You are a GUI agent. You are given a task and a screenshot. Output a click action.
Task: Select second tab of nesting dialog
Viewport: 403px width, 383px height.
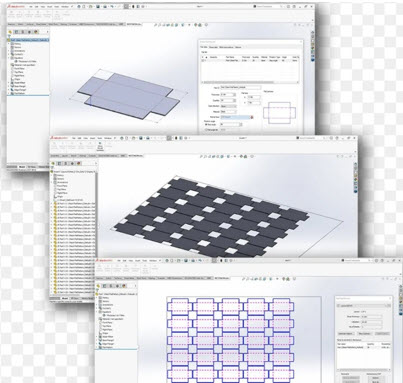[213, 47]
